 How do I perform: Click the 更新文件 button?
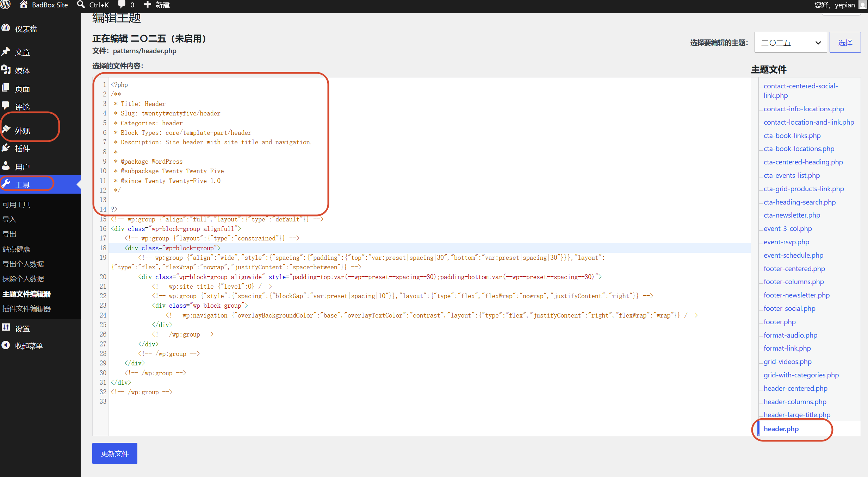coord(115,453)
